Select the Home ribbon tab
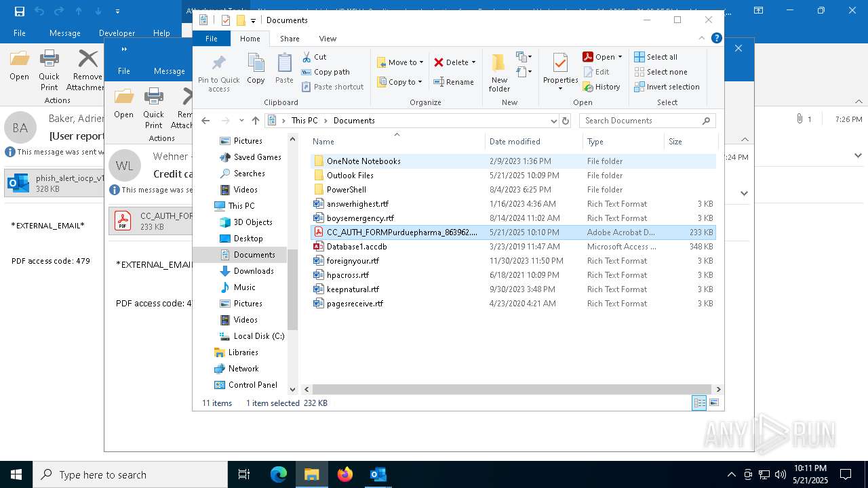The height and width of the screenshot is (488, 868). click(250, 39)
